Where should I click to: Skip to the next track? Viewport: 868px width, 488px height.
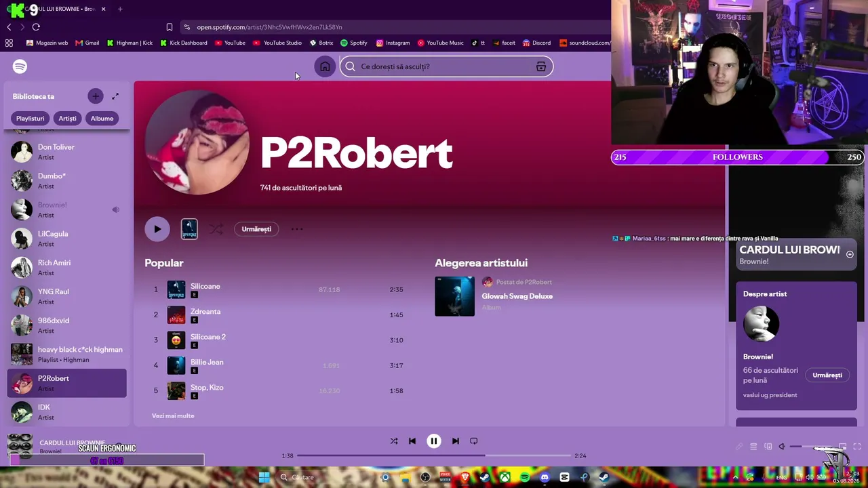pyautogui.click(x=456, y=441)
